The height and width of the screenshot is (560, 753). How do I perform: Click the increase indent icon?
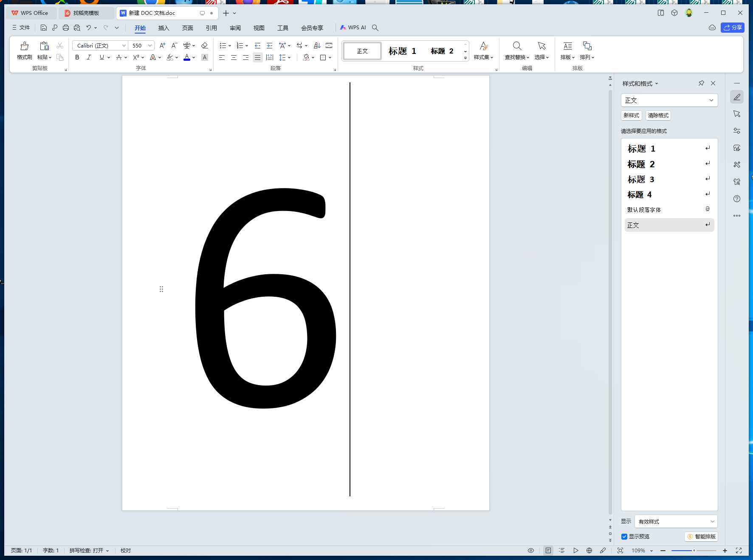(269, 45)
